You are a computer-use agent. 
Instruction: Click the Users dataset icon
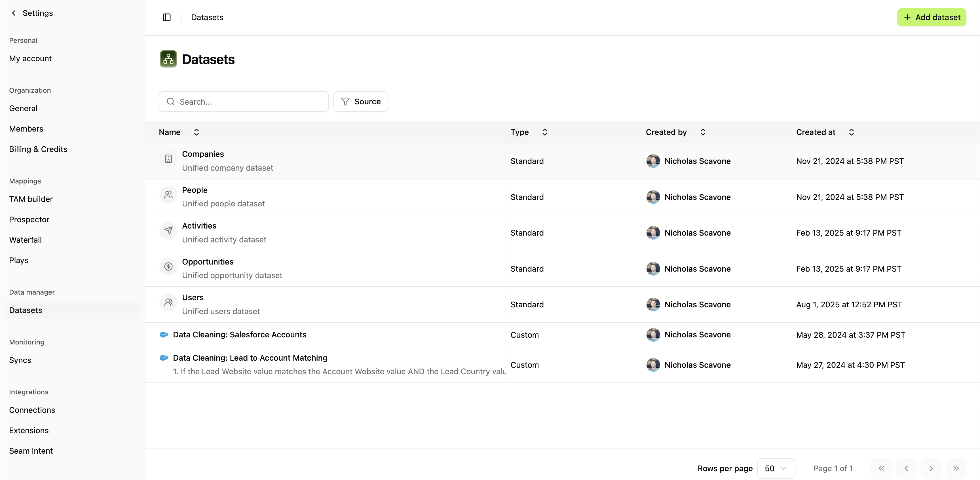pos(168,302)
